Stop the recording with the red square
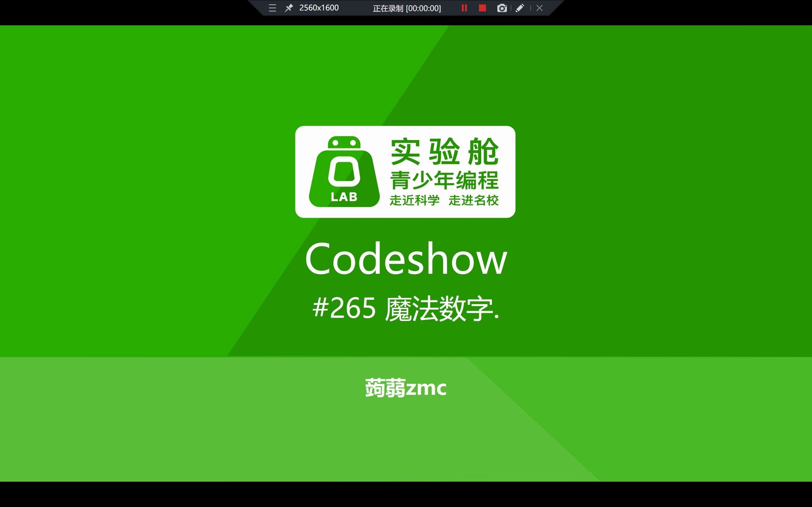812x507 pixels. pos(482,8)
